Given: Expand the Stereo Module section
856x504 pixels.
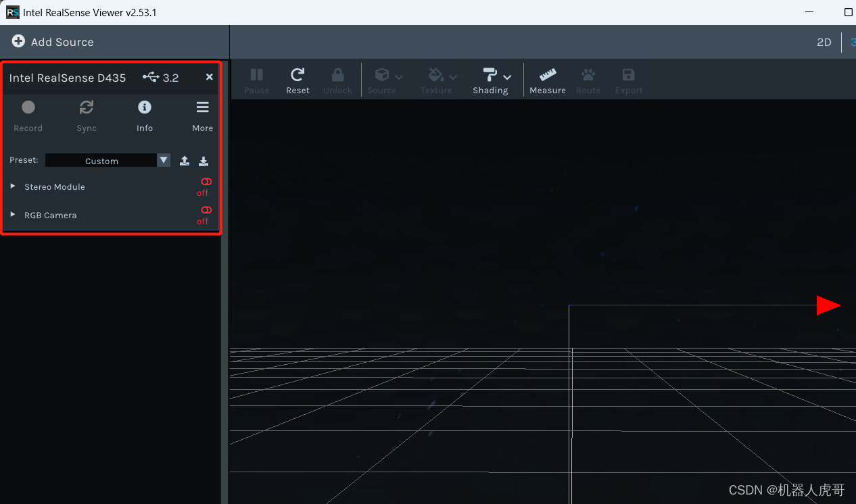Looking at the screenshot, I should 13,186.
